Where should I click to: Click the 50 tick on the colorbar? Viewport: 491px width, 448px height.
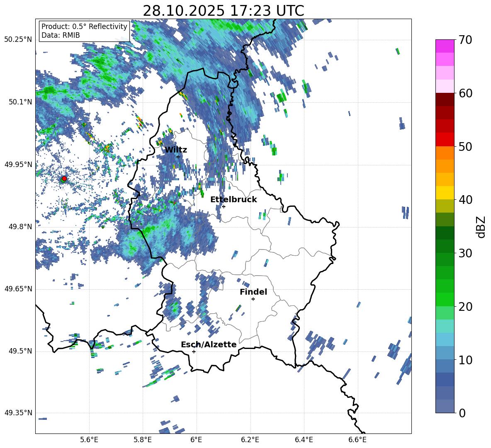[x=465, y=146]
